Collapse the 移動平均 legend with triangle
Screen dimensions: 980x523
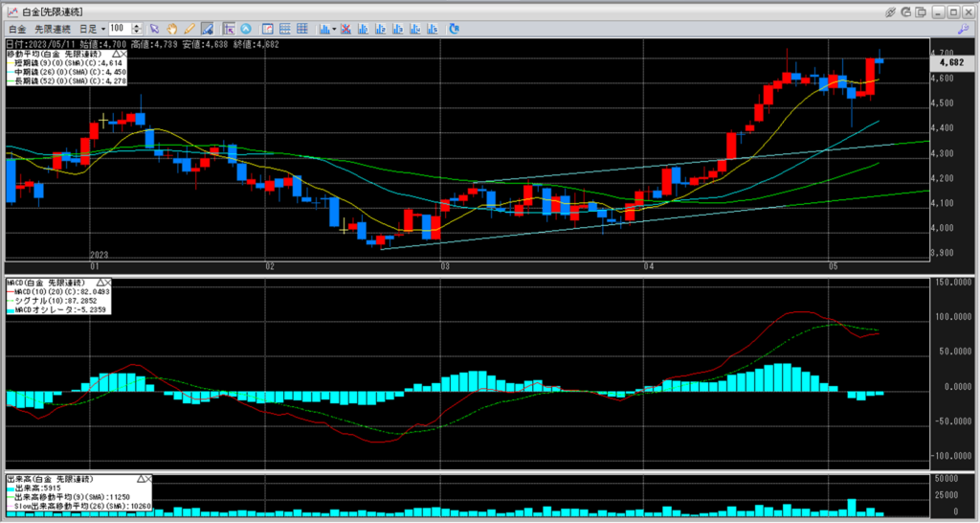[118, 53]
